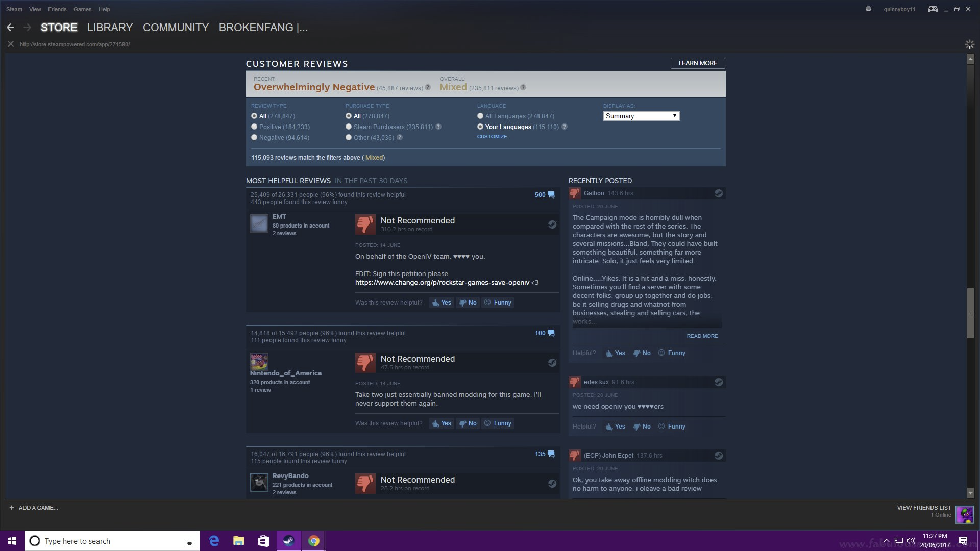Switch to the STORE tab

[59, 28]
